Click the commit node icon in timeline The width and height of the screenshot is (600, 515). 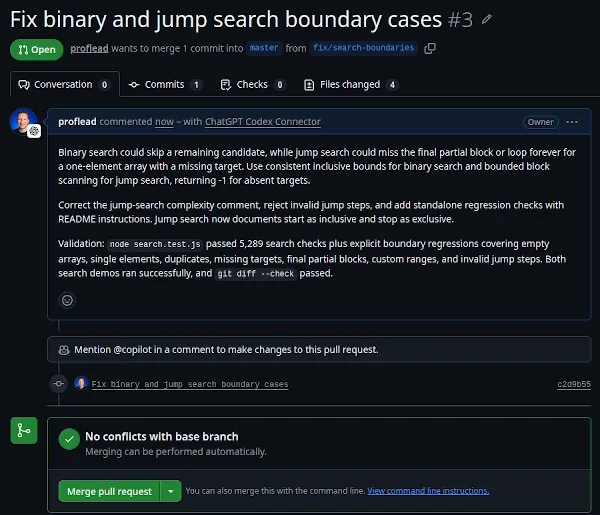pos(59,383)
